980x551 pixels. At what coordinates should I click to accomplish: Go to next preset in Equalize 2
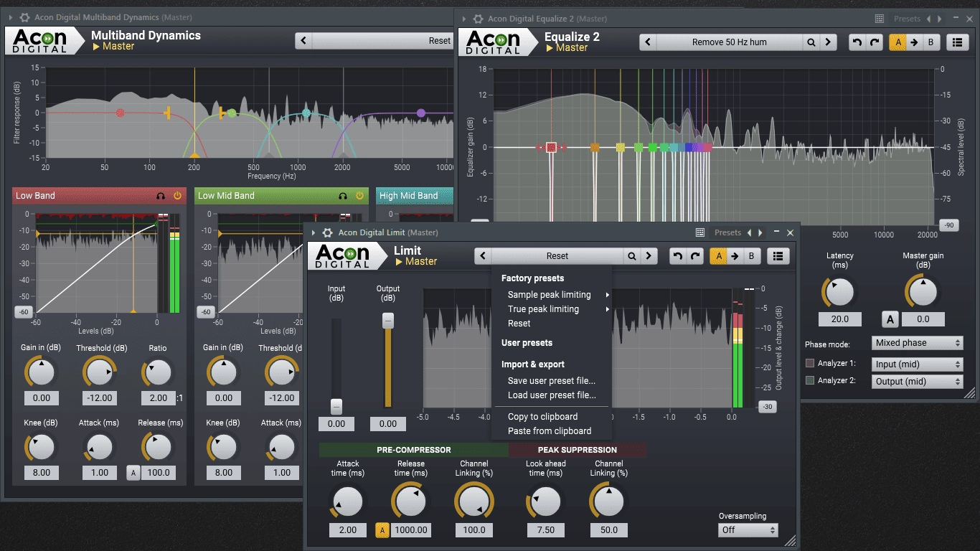[828, 42]
